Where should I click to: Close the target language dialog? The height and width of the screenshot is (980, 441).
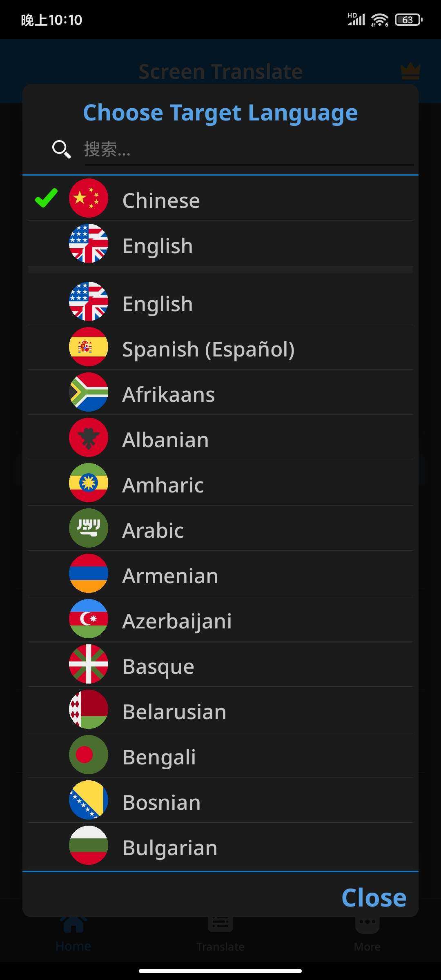tap(374, 898)
